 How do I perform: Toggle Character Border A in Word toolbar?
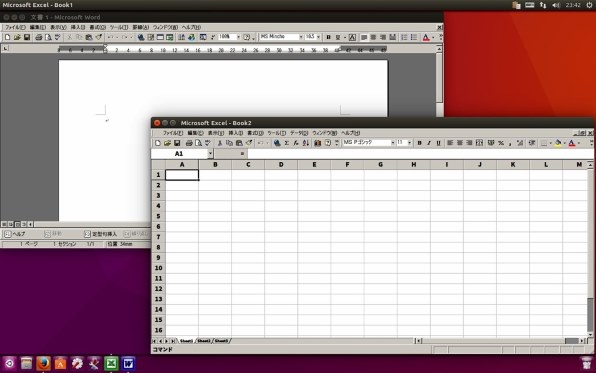point(352,37)
